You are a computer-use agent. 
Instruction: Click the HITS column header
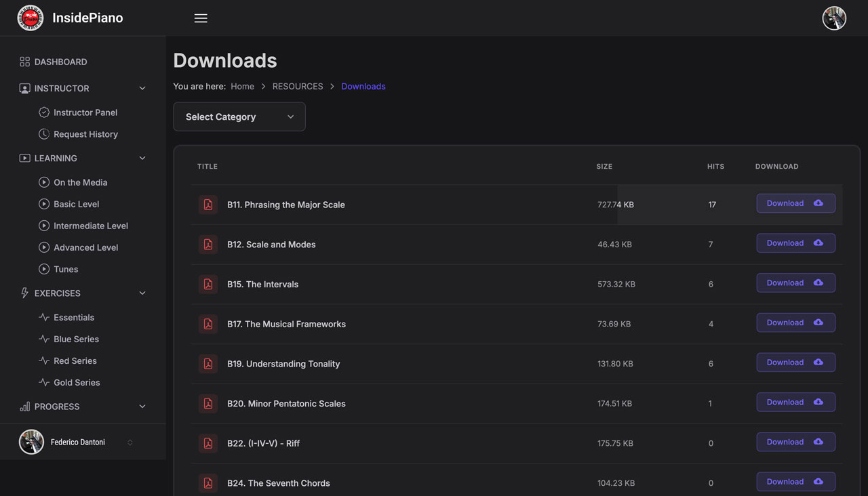tap(715, 166)
